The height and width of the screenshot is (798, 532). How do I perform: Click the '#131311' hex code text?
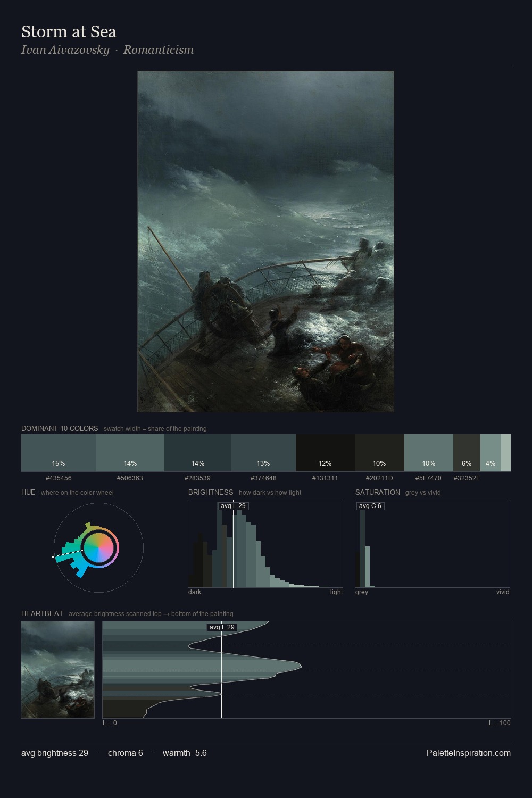tap(325, 478)
